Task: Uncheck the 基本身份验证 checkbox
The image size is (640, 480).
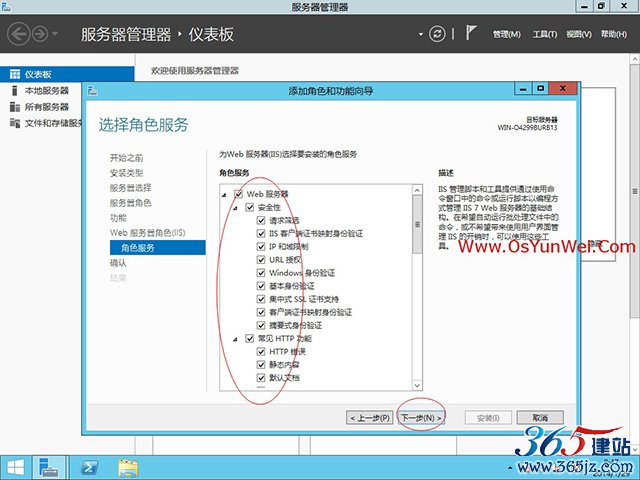Action: (261, 286)
